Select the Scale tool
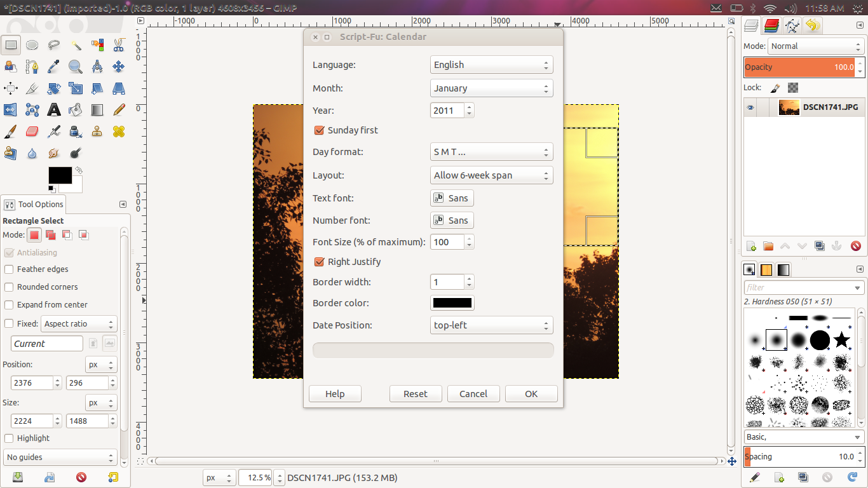This screenshot has width=868, height=488. pyautogui.click(x=76, y=88)
